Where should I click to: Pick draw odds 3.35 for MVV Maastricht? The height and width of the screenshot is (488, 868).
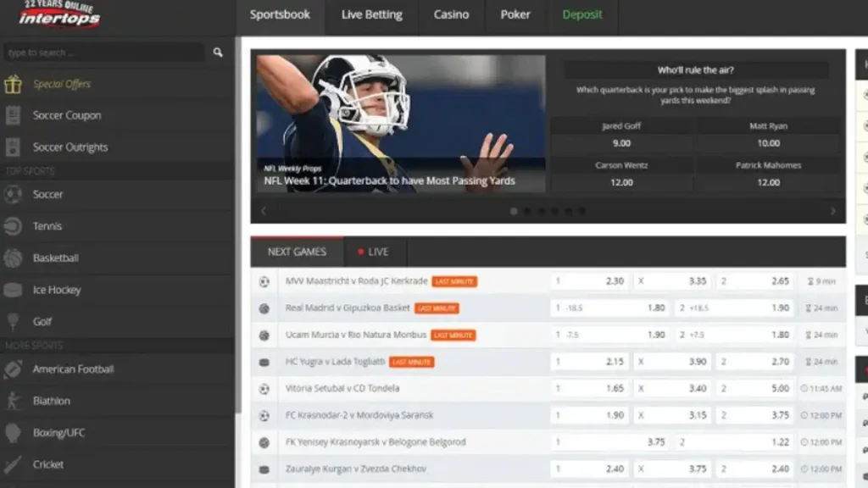(672, 281)
